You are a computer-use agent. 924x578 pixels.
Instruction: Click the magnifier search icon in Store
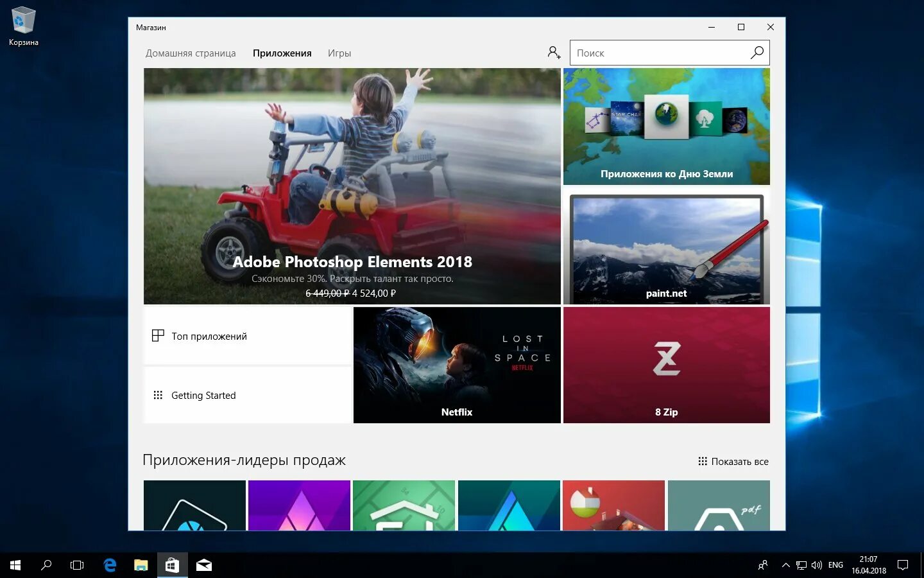pos(757,53)
